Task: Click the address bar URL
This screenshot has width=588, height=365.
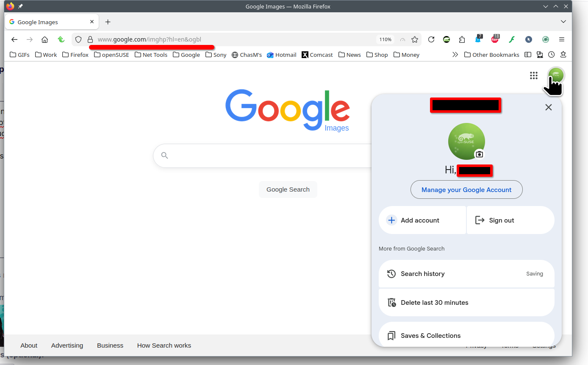Action: point(150,39)
